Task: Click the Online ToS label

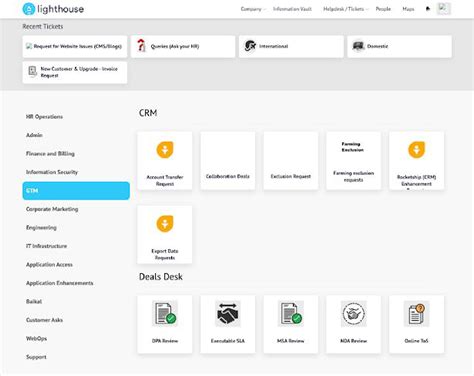Action: (416, 341)
